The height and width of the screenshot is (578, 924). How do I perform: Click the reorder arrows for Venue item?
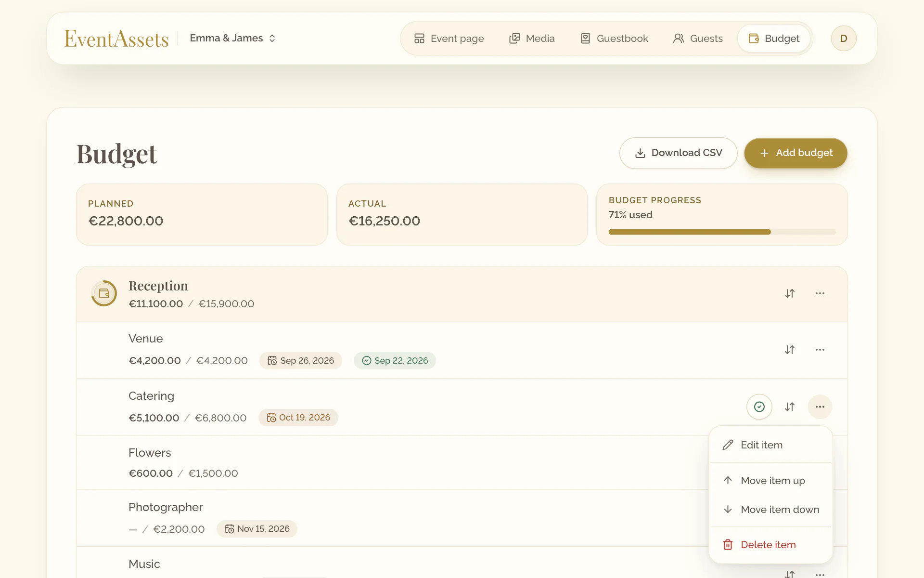(x=790, y=350)
